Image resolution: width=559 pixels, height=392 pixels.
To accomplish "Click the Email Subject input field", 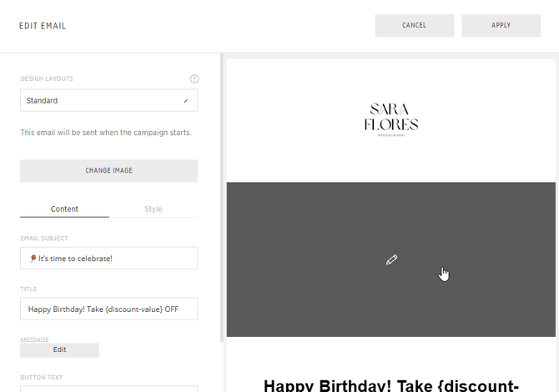I will point(108,258).
